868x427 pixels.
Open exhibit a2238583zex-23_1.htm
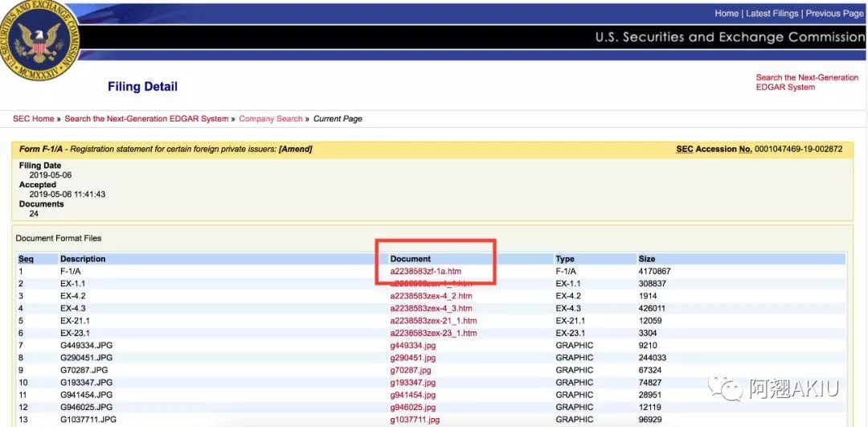[x=433, y=334]
